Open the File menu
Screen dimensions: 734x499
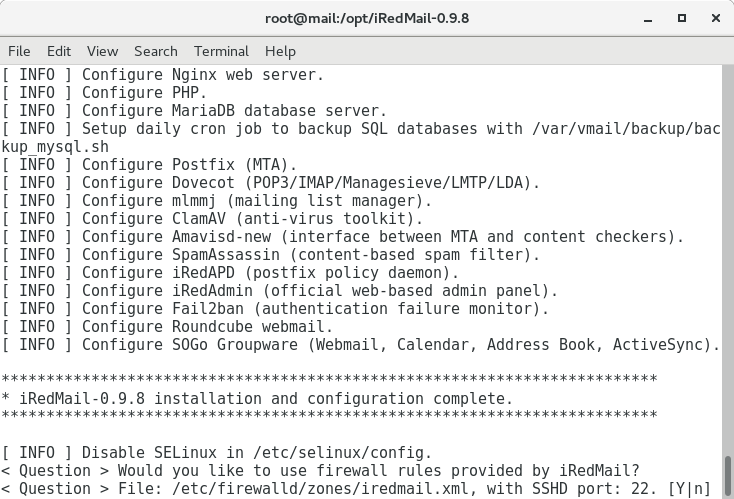click(19, 51)
